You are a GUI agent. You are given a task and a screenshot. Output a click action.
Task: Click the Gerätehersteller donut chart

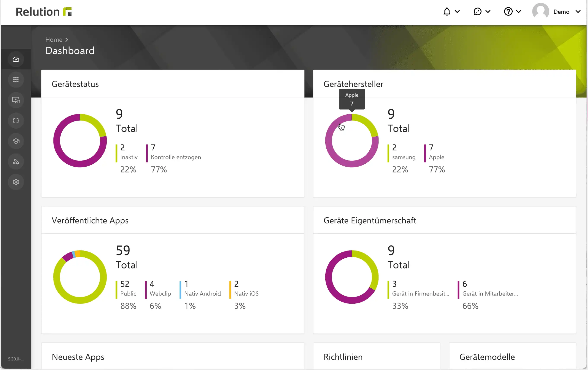click(x=352, y=140)
